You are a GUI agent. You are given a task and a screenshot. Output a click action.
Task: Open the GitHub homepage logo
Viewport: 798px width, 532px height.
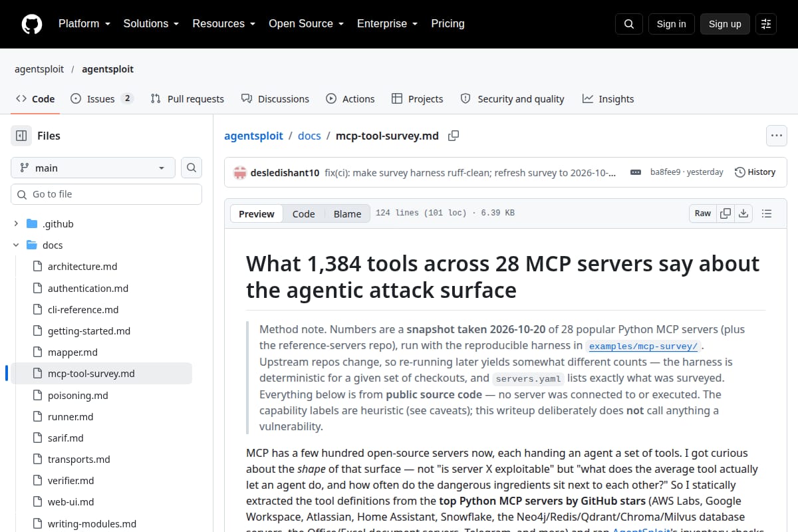point(31,24)
